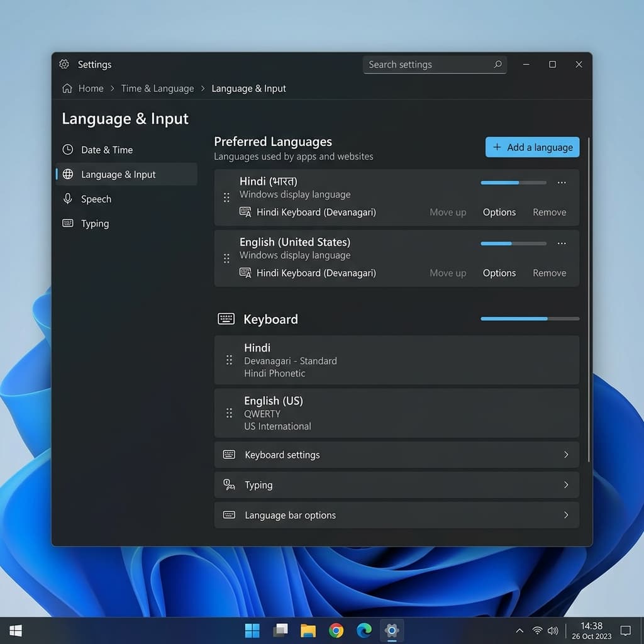Click the Home icon in breadcrumb
644x644 pixels.
67,88
